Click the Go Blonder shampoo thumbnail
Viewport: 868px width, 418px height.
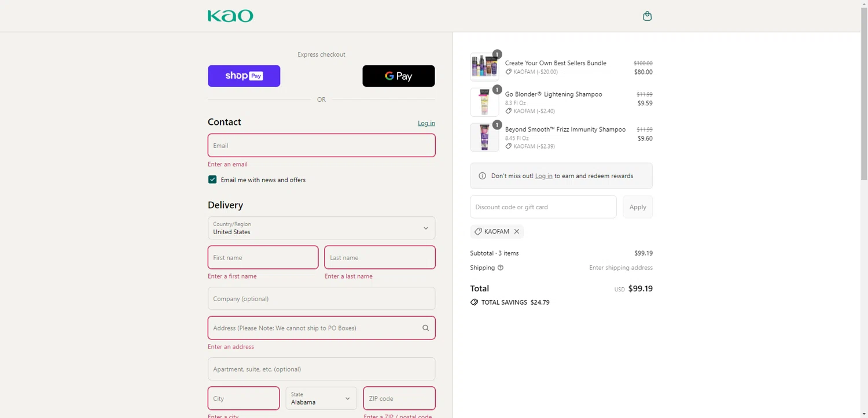(x=484, y=102)
